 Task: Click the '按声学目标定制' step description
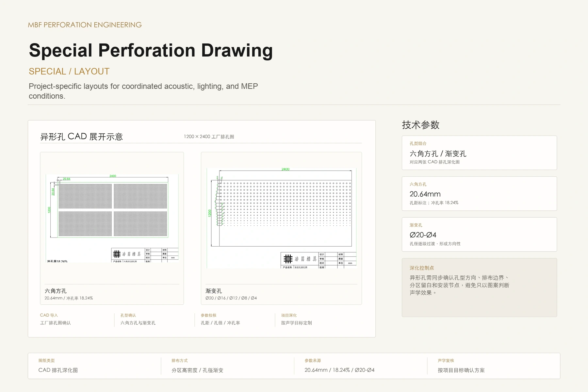coord(296,323)
